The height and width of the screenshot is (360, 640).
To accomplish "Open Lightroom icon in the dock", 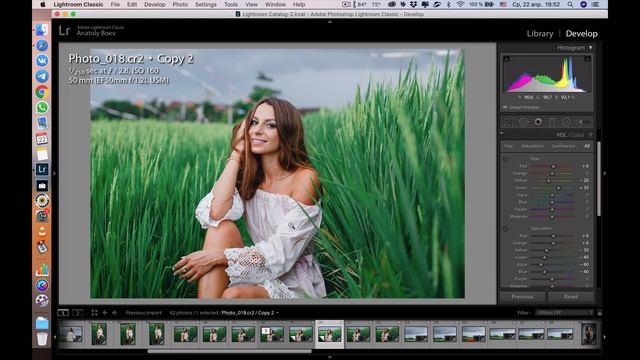I will tap(42, 169).
